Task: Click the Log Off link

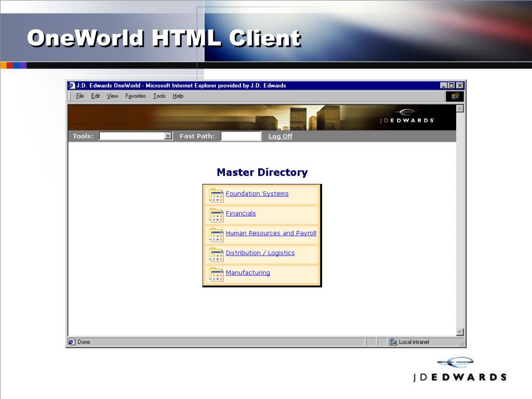Action: coord(280,136)
